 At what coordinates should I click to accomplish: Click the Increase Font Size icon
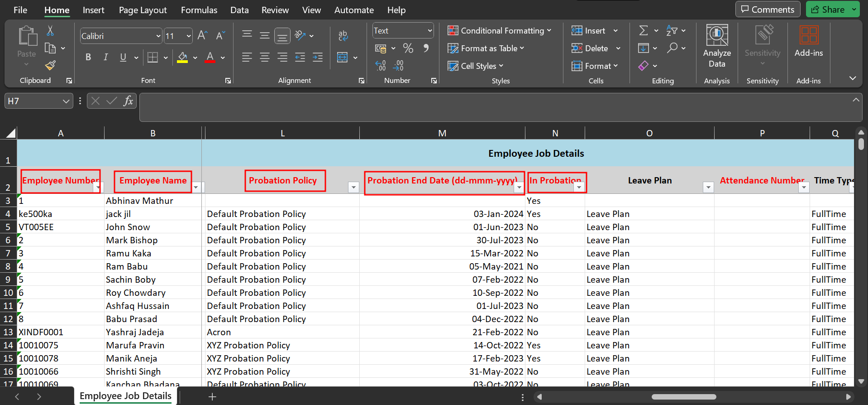pyautogui.click(x=202, y=36)
